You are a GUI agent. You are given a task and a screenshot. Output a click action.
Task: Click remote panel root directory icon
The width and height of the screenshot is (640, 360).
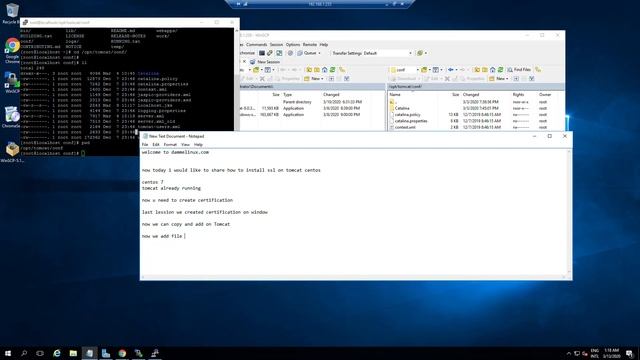[485, 70]
